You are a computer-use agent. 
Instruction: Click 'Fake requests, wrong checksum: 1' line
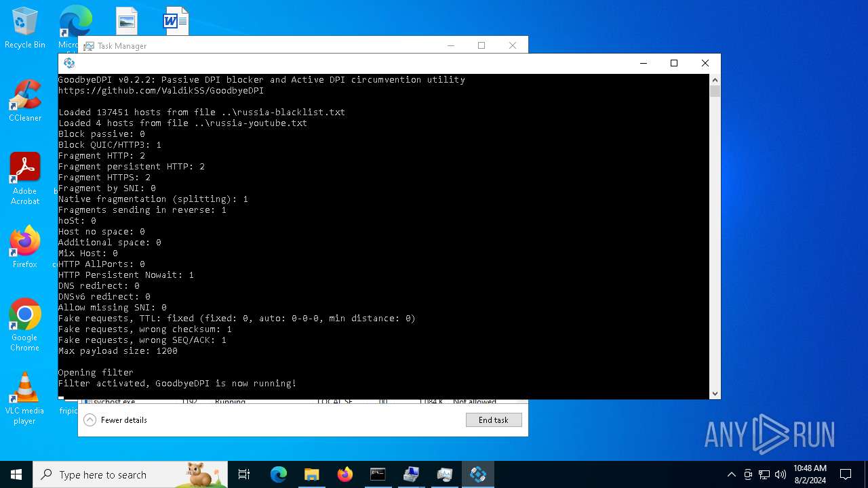[x=145, y=329]
